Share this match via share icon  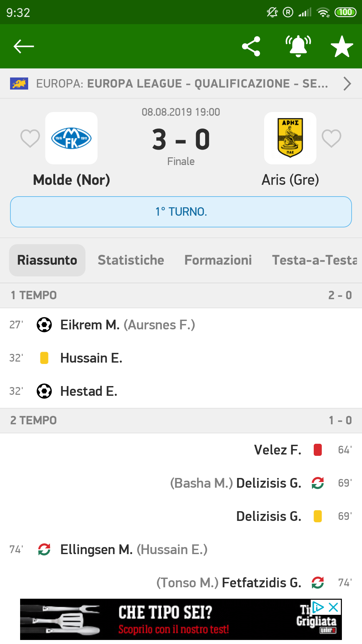[x=251, y=46]
